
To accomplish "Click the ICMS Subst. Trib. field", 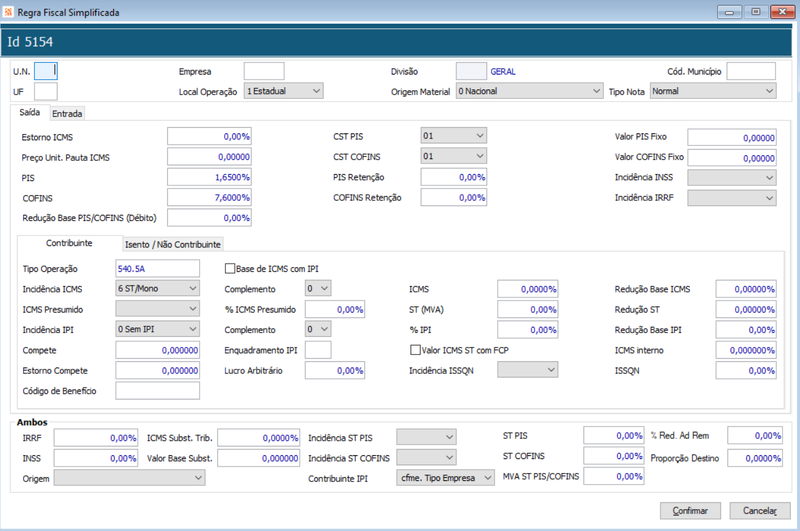I will tap(259, 438).
